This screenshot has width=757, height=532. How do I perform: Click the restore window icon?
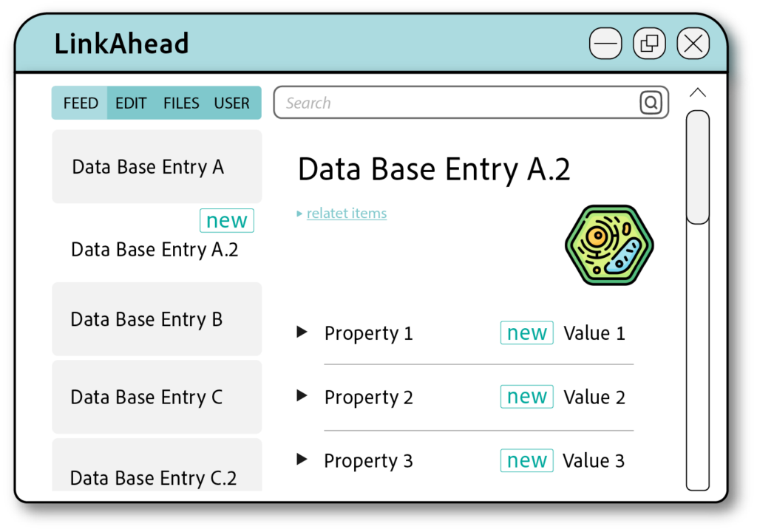point(649,44)
